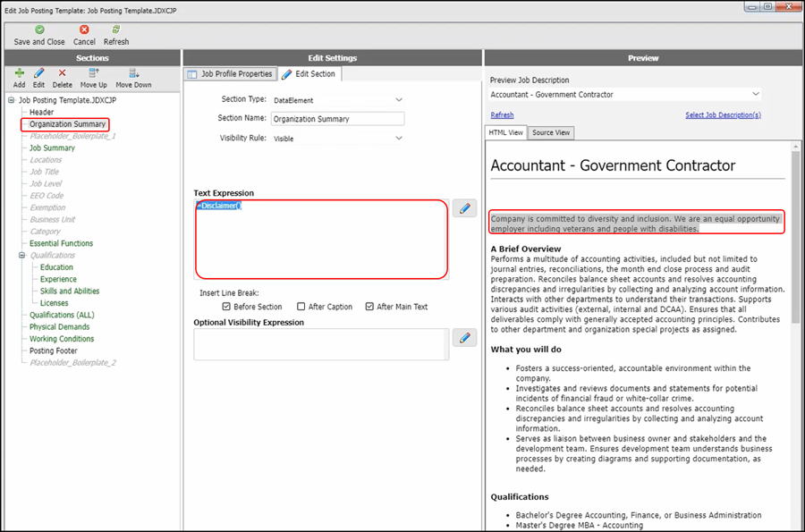The image size is (805, 532).
Task: Click inside the Section Name field
Action: [337, 119]
